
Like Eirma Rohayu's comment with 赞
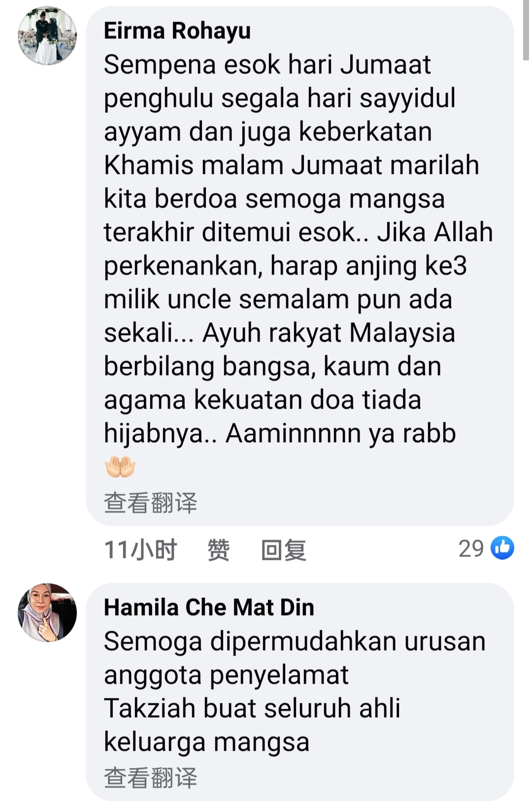point(219,550)
